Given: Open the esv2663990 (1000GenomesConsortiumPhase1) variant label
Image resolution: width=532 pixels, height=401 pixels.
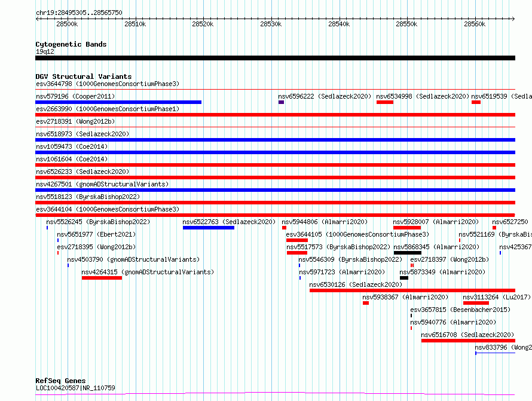Looking at the screenshot, I should [x=108, y=109].
